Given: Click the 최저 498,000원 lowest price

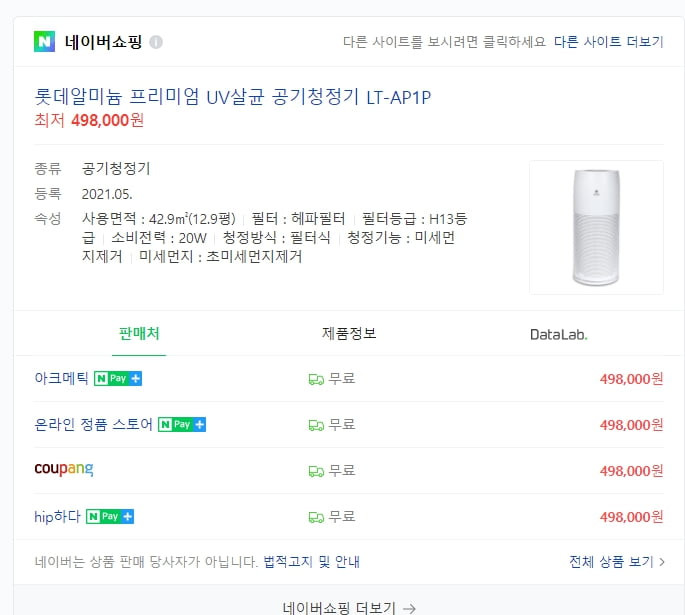Looking at the screenshot, I should [89, 120].
